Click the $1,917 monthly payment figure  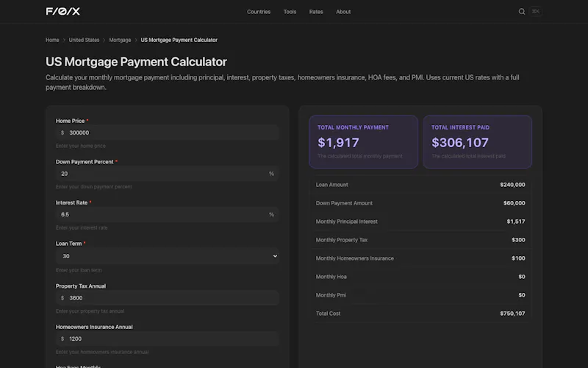pyautogui.click(x=338, y=143)
